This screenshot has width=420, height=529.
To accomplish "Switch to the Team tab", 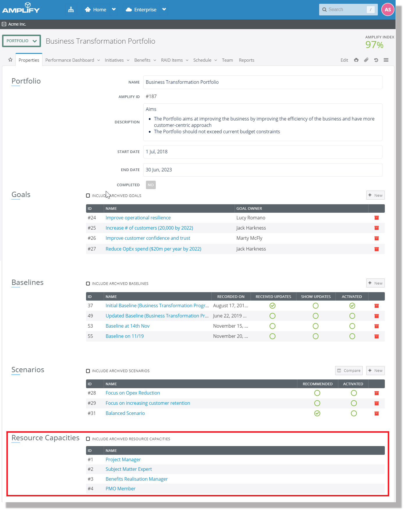I will point(227,60).
